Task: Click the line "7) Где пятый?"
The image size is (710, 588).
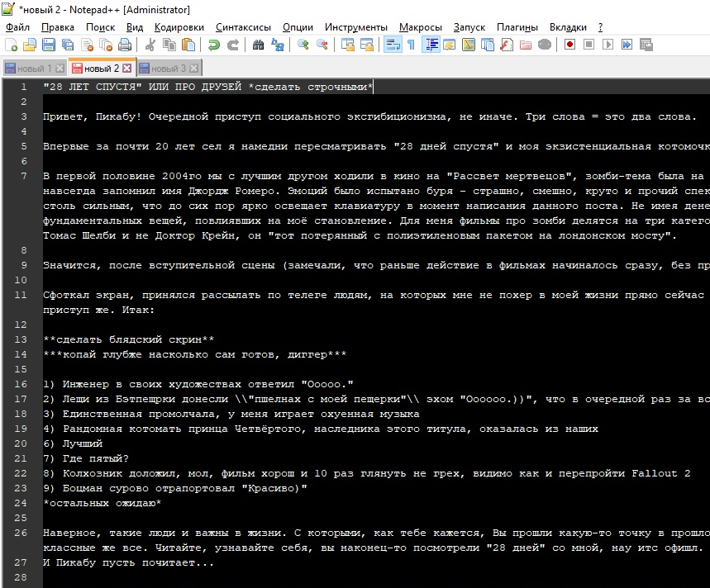Action: [x=86, y=458]
